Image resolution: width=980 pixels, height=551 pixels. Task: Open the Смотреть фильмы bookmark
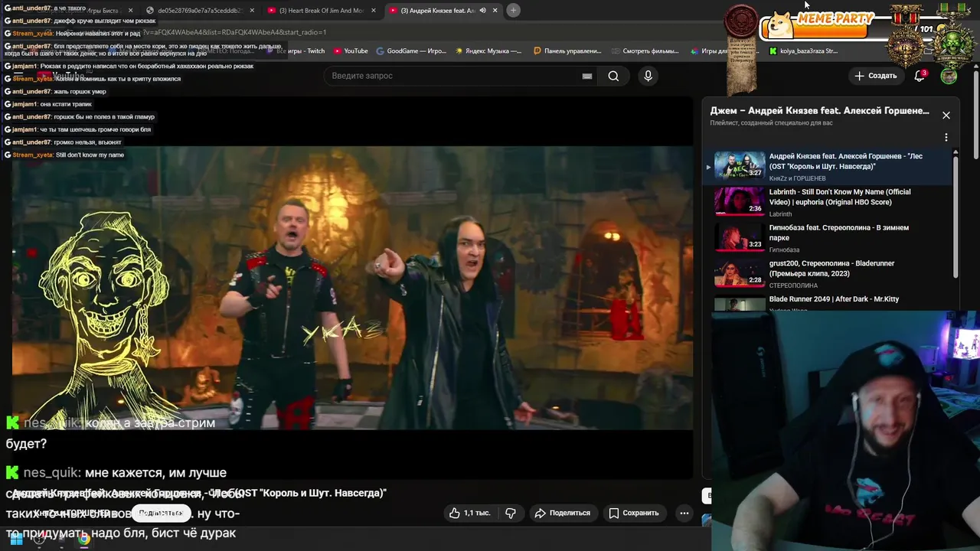click(x=645, y=51)
